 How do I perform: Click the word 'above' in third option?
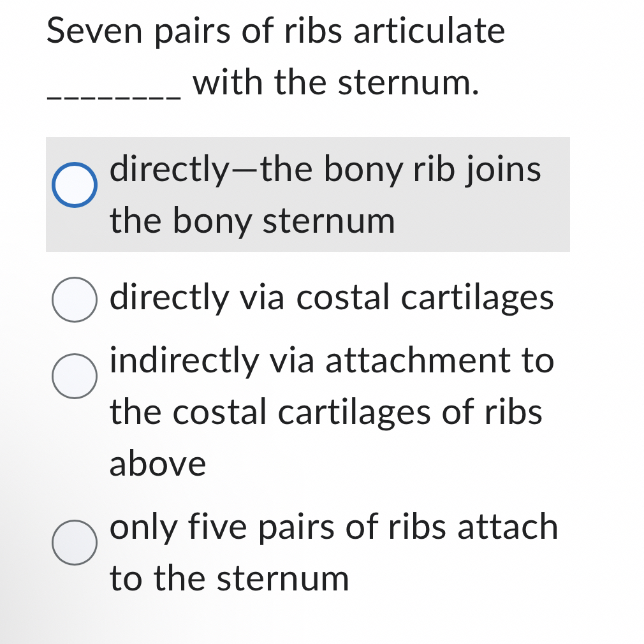[x=157, y=464]
